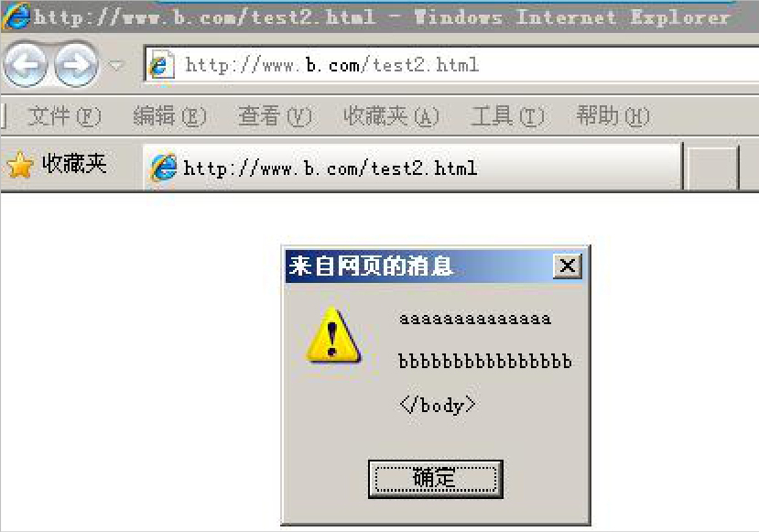Open a new blank tab button

[x=711, y=168]
